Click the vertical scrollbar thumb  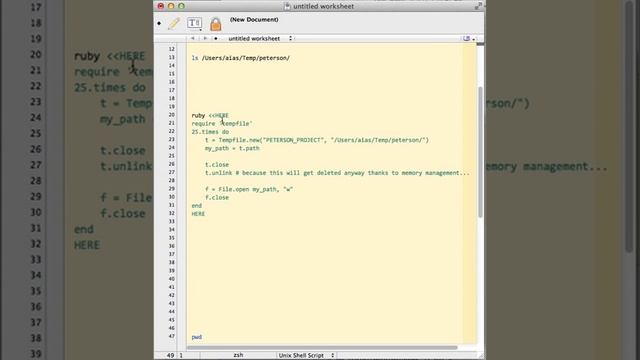[480, 152]
